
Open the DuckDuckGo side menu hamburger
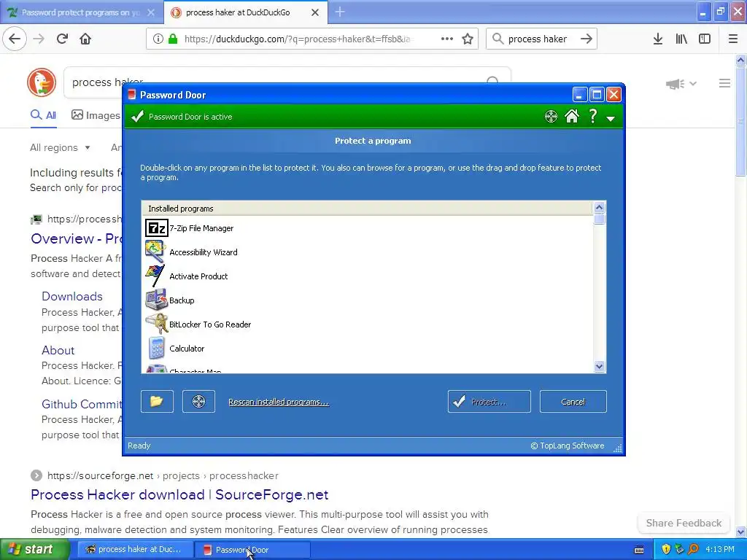(724, 83)
